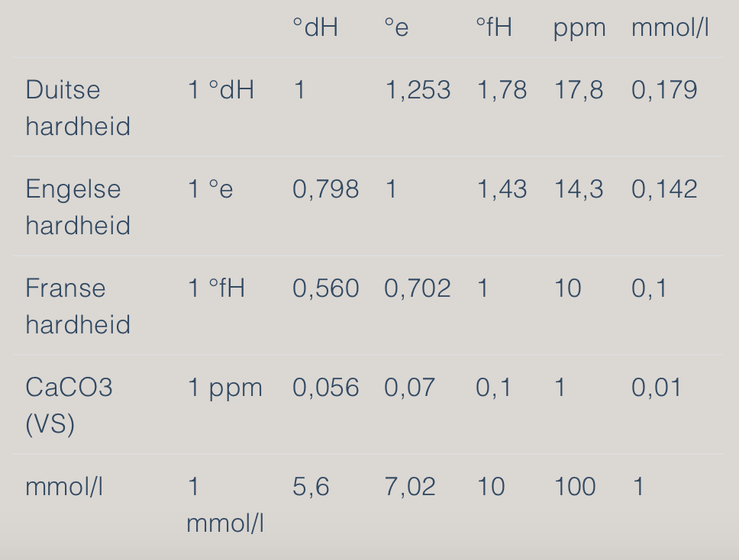This screenshot has width=739, height=560.
Task: Click the °dH column header
Action: pos(315,28)
